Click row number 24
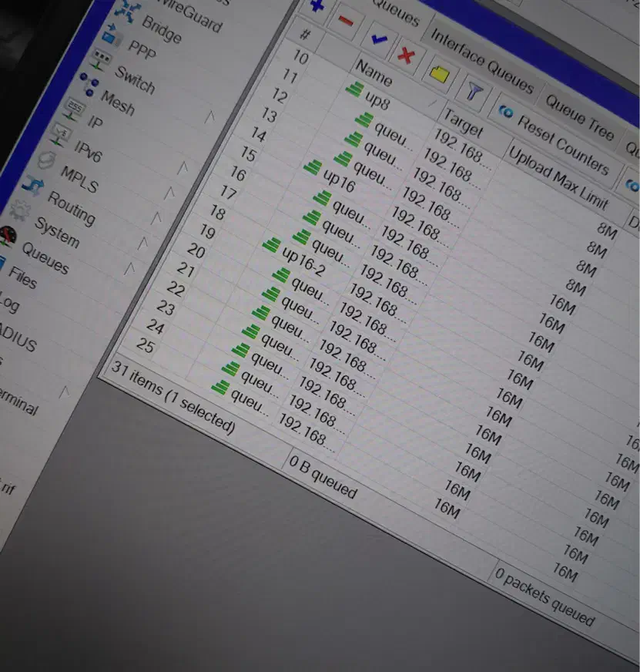Image resolution: width=640 pixels, height=672 pixels. [155, 327]
